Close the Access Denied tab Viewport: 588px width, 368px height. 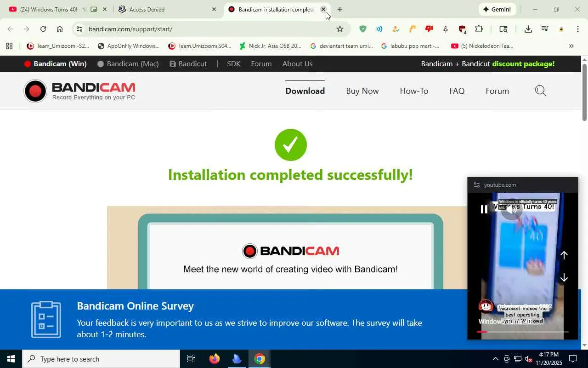click(x=214, y=9)
